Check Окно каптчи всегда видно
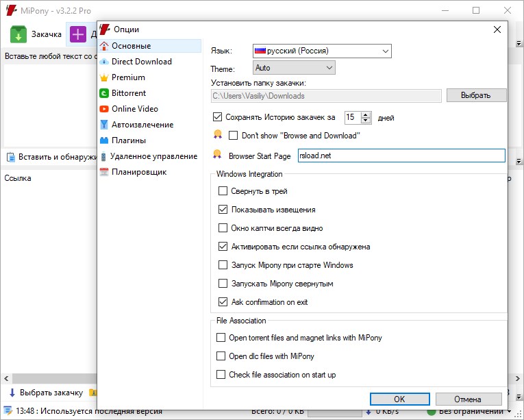This screenshot has width=524, height=420. point(223,228)
